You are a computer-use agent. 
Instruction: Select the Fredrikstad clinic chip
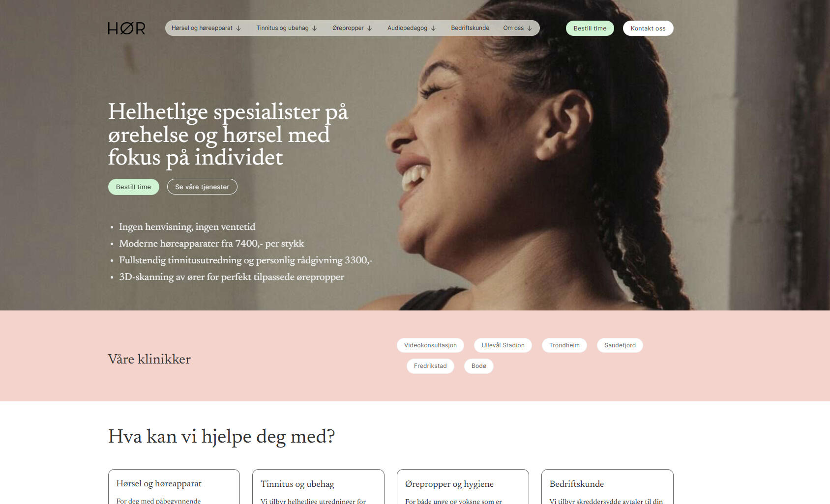pos(430,366)
